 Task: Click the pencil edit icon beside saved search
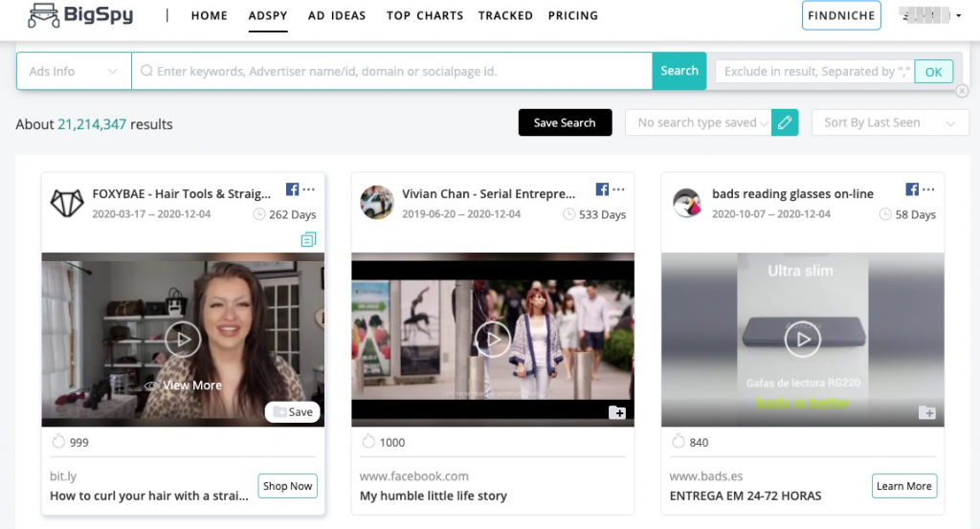pyautogui.click(x=785, y=122)
